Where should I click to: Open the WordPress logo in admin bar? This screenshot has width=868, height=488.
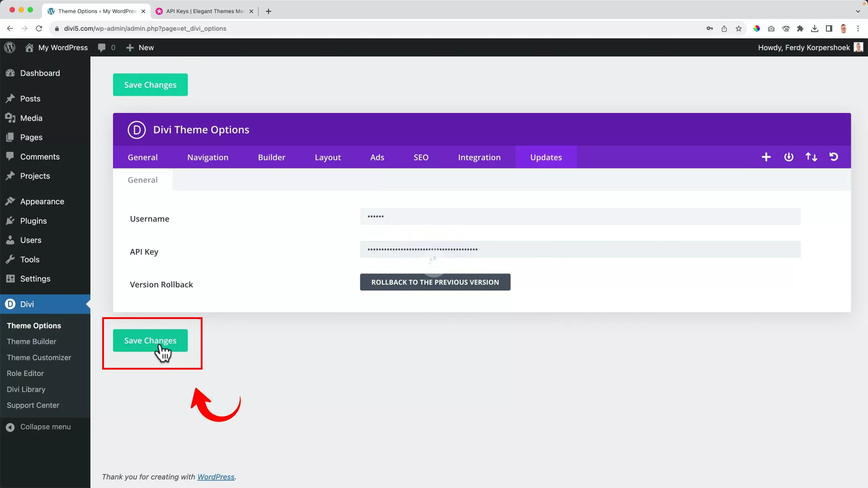(x=9, y=47)
